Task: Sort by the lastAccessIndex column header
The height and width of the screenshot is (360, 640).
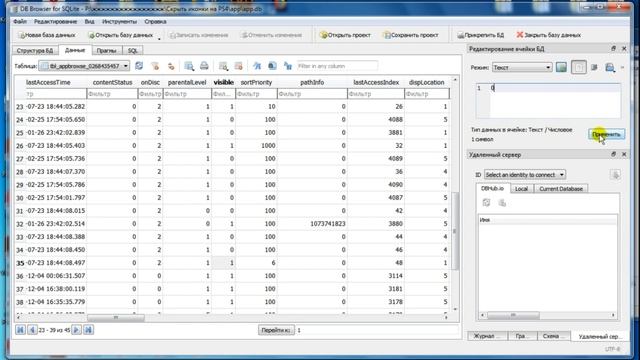Action: (x=376, y=82)
